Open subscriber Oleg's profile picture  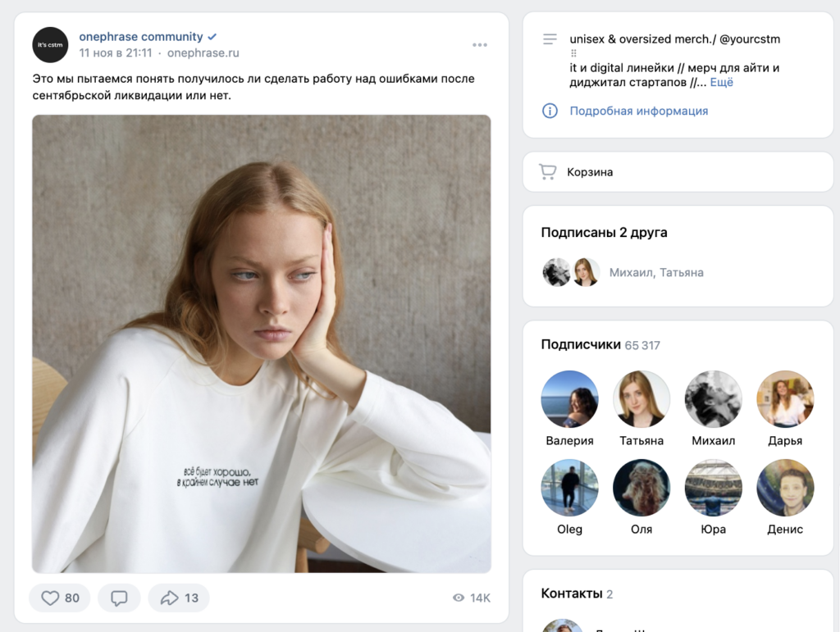569,488
